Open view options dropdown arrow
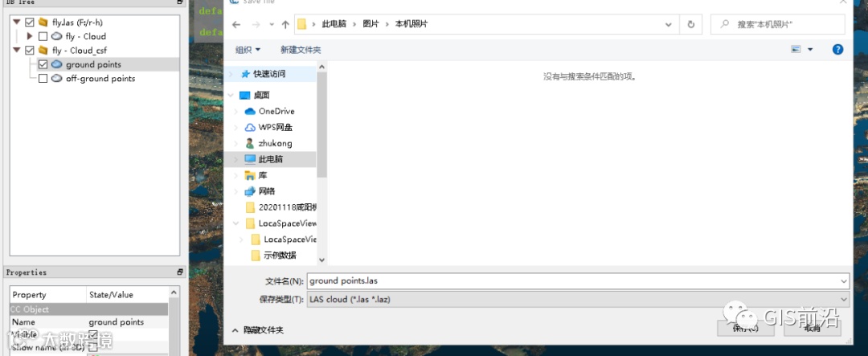The height and width of the screenshot is (356, 868). click(x=810, y=49)
